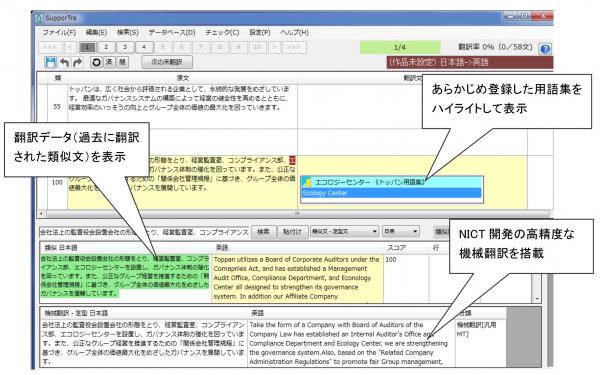The width and height of the screenshot is (600, 375).
Task: Click the save floppy disk icon
Action: tap(51, 62)
